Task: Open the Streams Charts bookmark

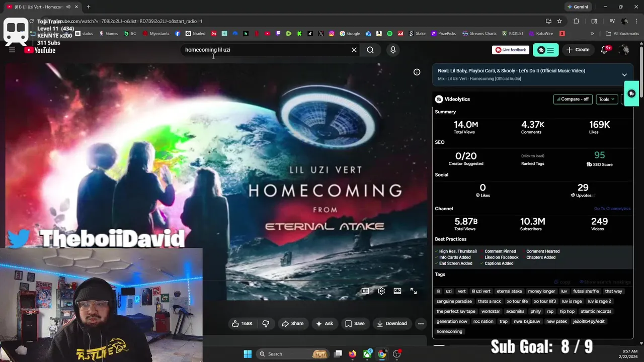Action: pyautogui.click(x=479, y=34)
